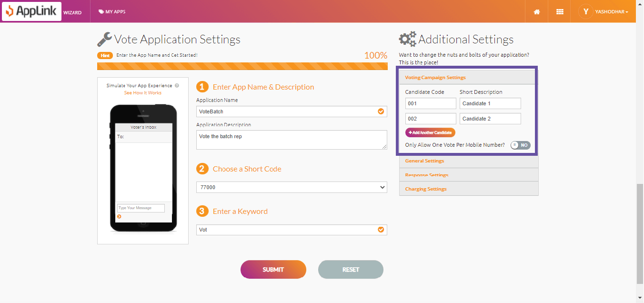Screen dimensions: 644x303
Task: Open the AppLink logo home page
Action: coord(32,11)
